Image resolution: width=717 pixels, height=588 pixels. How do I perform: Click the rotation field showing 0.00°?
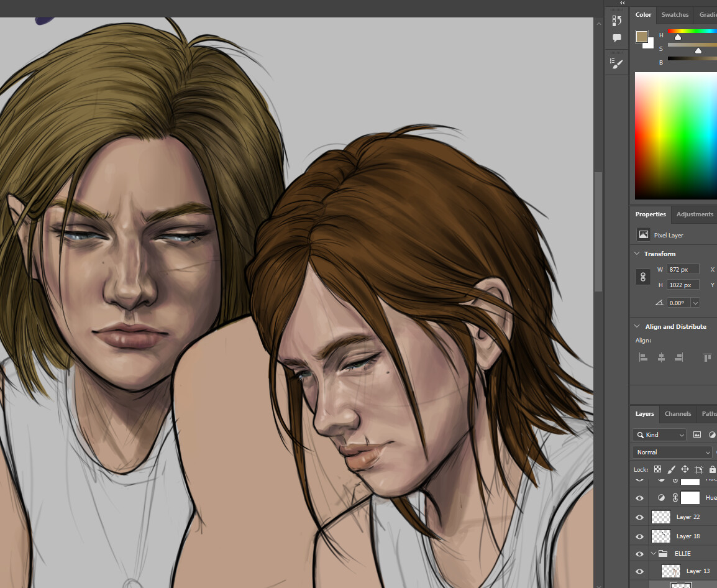pyautogui.click(x=678, y=303)
